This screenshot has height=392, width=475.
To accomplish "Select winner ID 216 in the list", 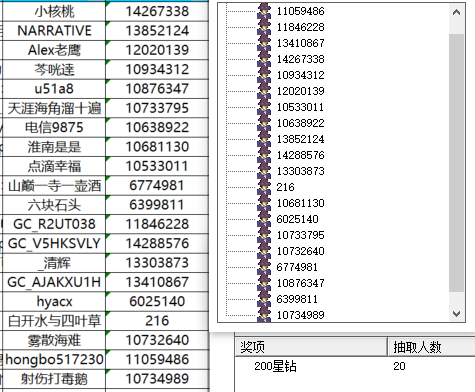I will [285, 187].
